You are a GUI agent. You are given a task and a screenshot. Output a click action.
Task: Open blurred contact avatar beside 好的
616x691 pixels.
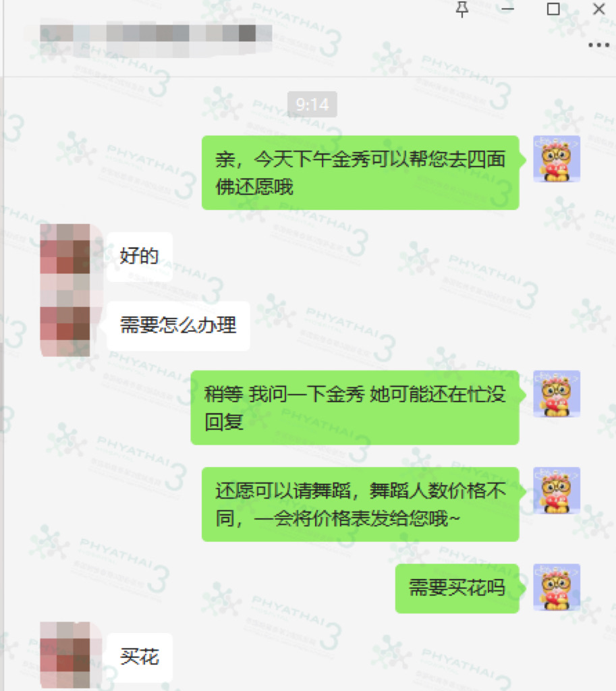click(65, 290)
